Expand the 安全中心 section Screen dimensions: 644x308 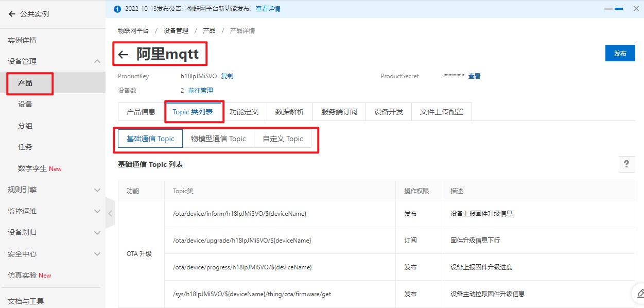point(54,253)
